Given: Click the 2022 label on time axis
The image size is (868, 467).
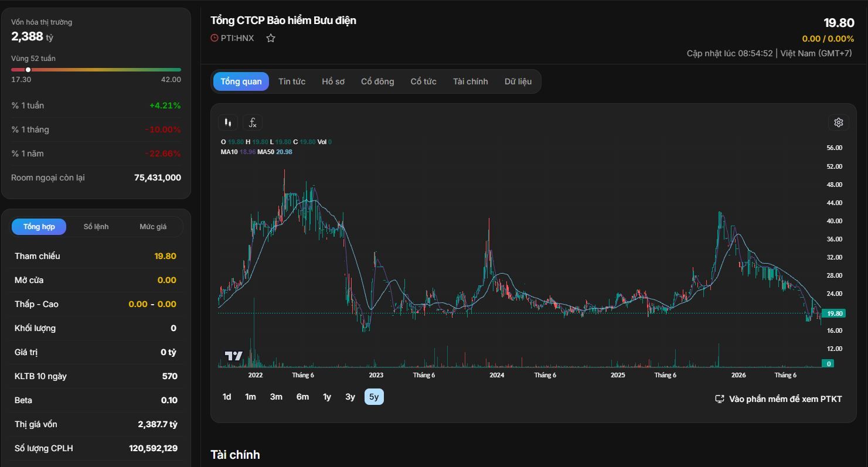Looking at the screenshot, I should 256,375.
